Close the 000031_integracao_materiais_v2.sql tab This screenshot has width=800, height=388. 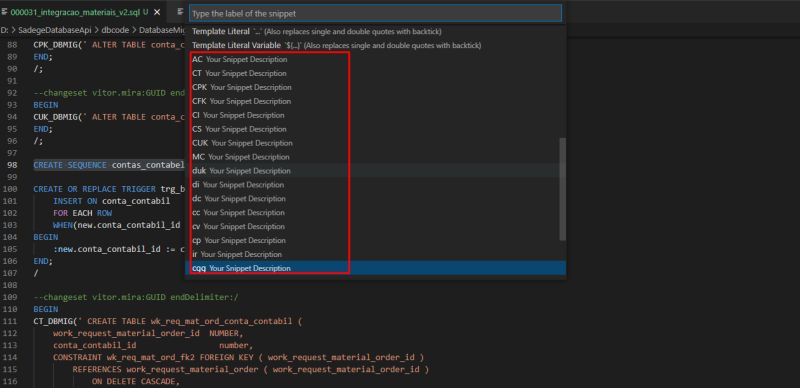(157, 12)
